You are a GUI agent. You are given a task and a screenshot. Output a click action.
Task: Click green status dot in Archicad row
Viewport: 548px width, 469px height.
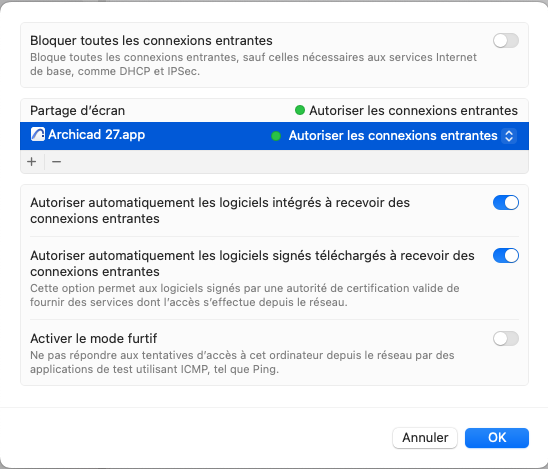(276, 136)
